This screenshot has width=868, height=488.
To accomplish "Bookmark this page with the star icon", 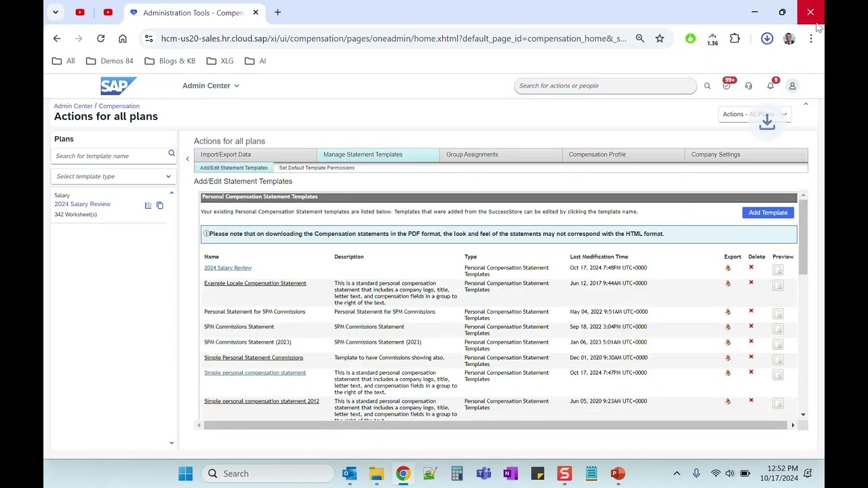I will coord(660,39).
